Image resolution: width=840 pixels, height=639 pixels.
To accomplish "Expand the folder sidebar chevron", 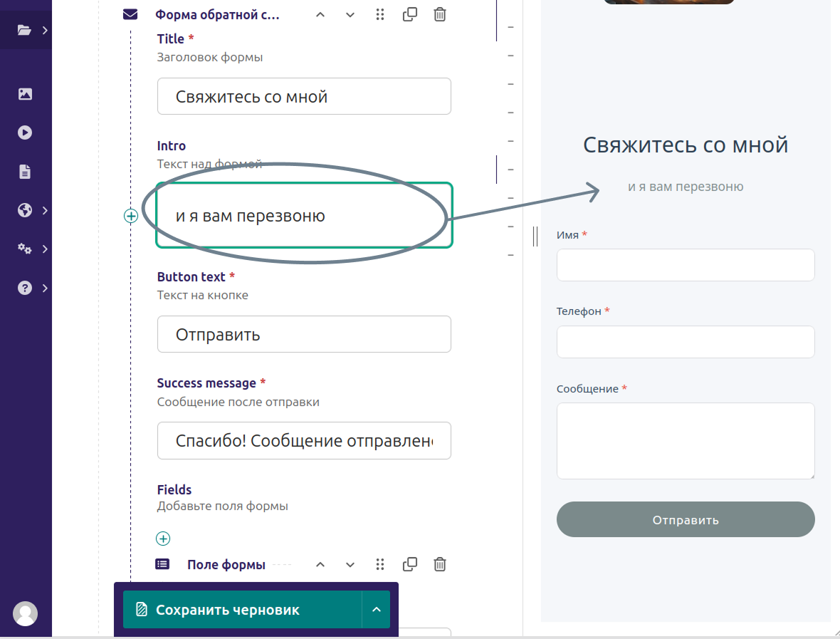I will pyautogui.click(x=45, y=31).
